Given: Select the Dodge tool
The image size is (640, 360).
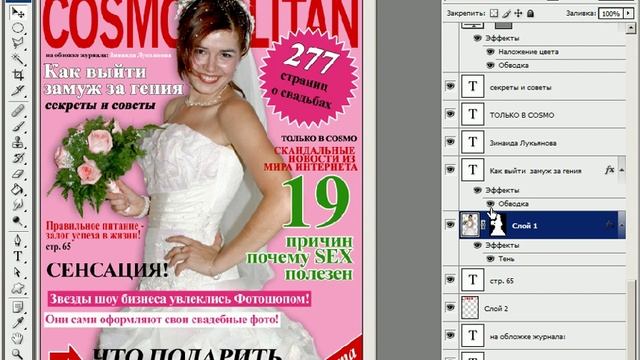Looking at the screenshot, I should pyautogui.click(x=18, y=221).
